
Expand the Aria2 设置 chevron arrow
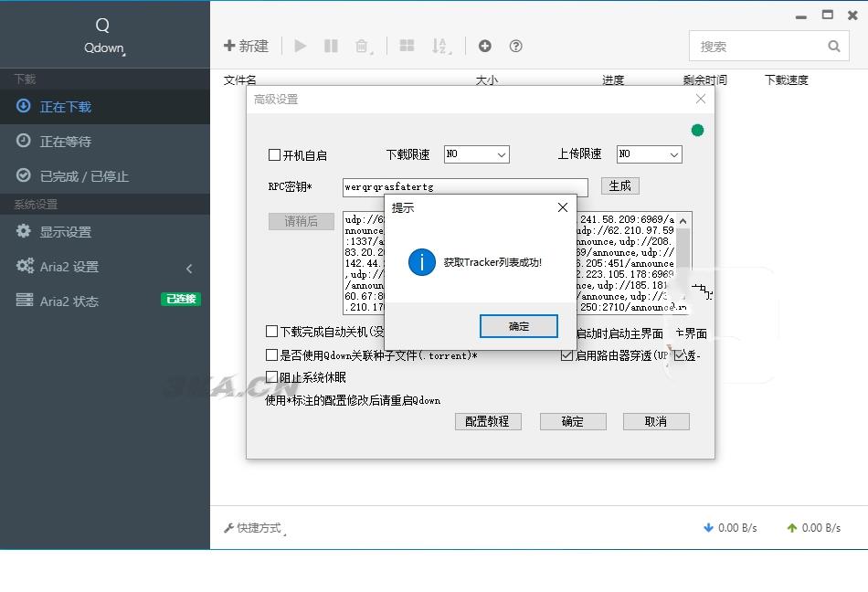click(x=189, y=269)
